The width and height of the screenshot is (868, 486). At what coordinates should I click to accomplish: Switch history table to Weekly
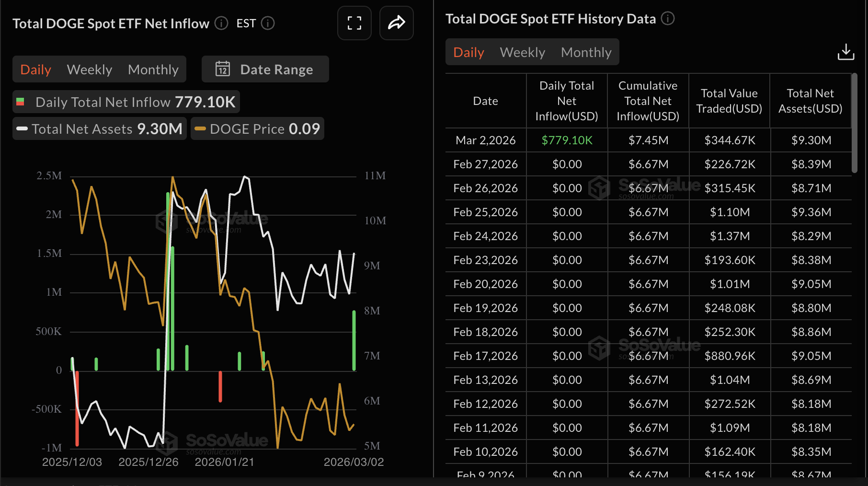pos(522,52)
